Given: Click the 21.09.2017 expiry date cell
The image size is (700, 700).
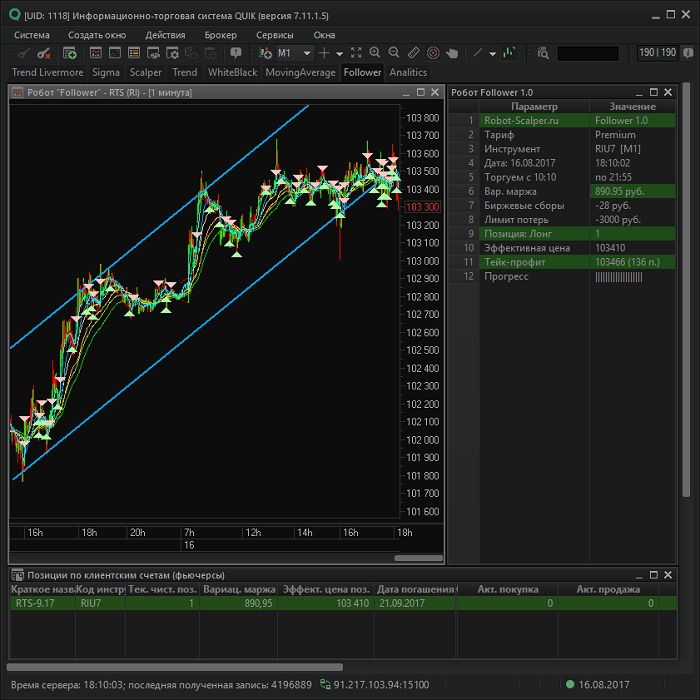Looking at the screenshot, I should click(415, 603).
